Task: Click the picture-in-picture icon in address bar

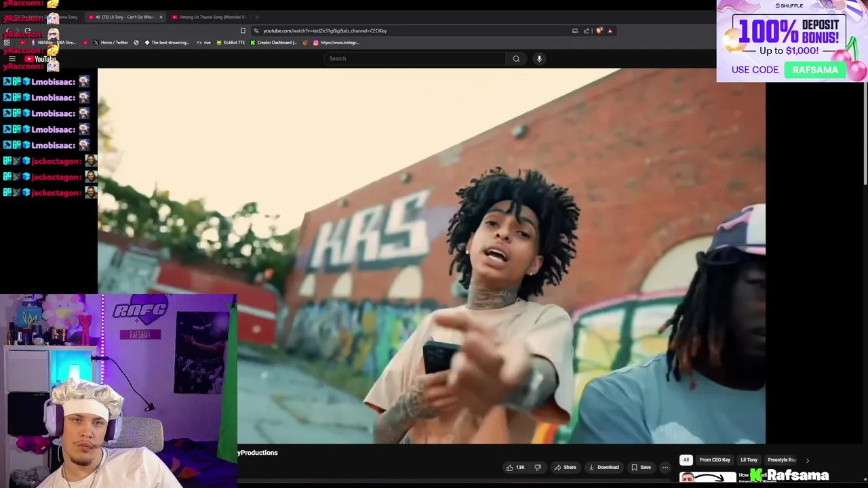Action: click(575, 30)
